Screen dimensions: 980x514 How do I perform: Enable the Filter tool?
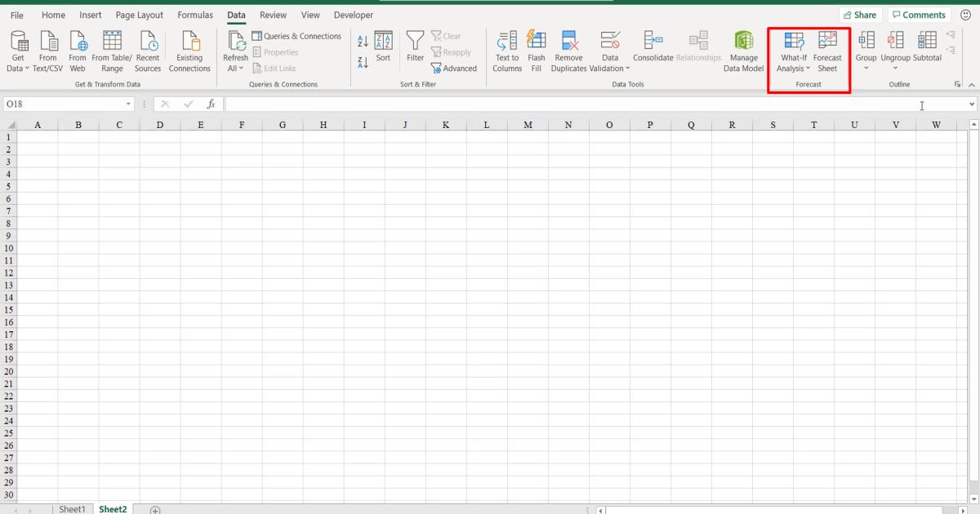tap(416, 51)
